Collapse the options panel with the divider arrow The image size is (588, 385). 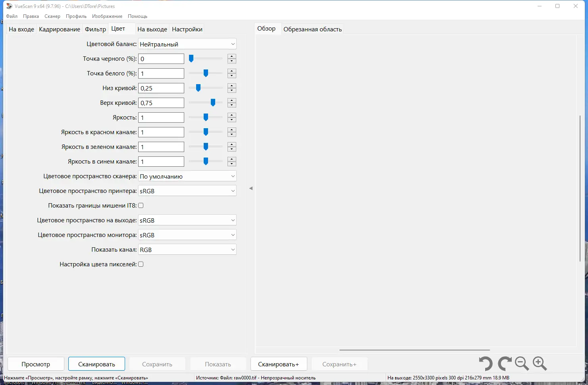(251, 188)
